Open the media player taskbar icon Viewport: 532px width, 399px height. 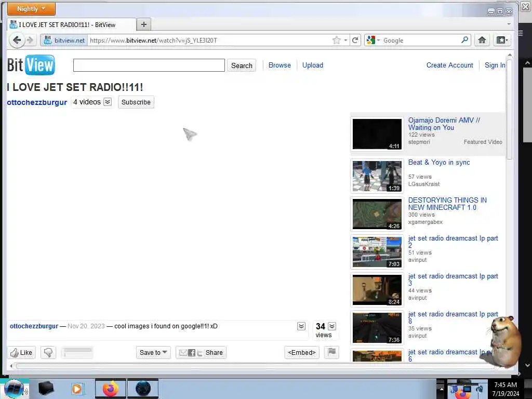point(77,389)
